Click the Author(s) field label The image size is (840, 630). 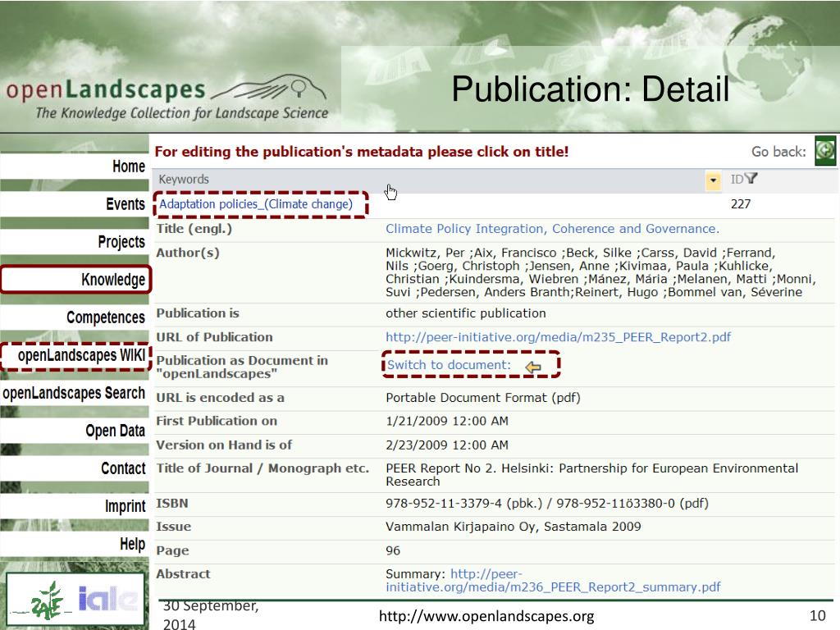(188, 253)
